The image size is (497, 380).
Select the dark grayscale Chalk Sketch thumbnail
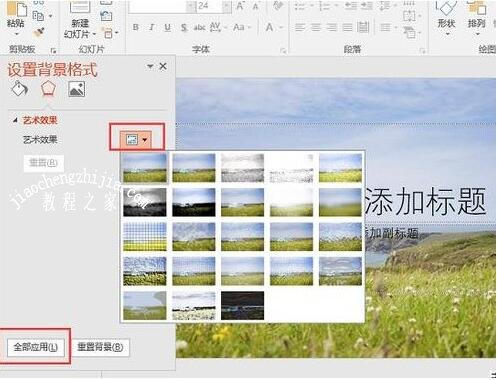[x=145, y=202]
